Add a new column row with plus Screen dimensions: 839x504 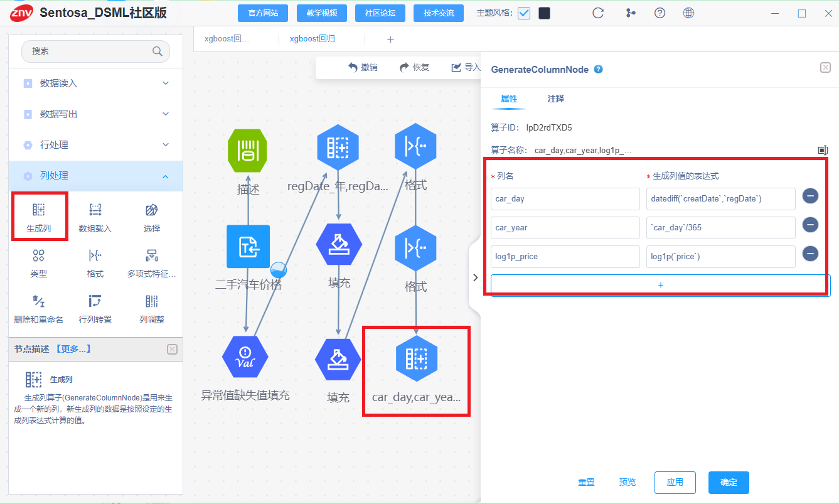coord(660,285)
